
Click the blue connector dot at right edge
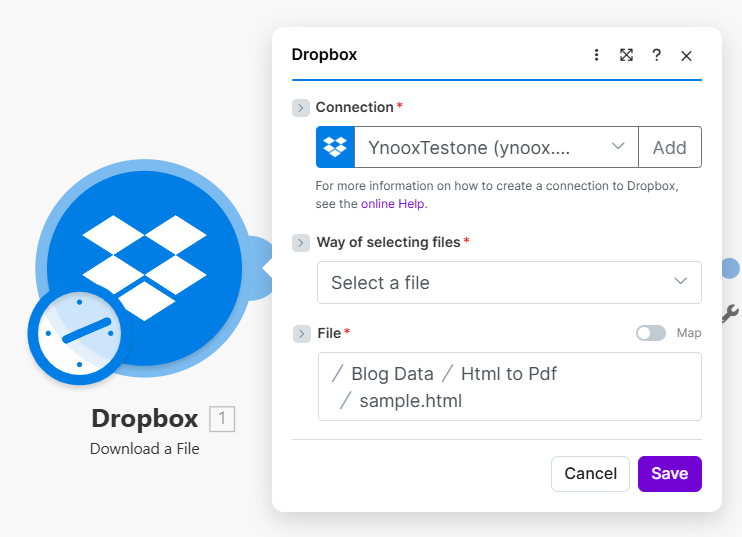click(730, 268)
